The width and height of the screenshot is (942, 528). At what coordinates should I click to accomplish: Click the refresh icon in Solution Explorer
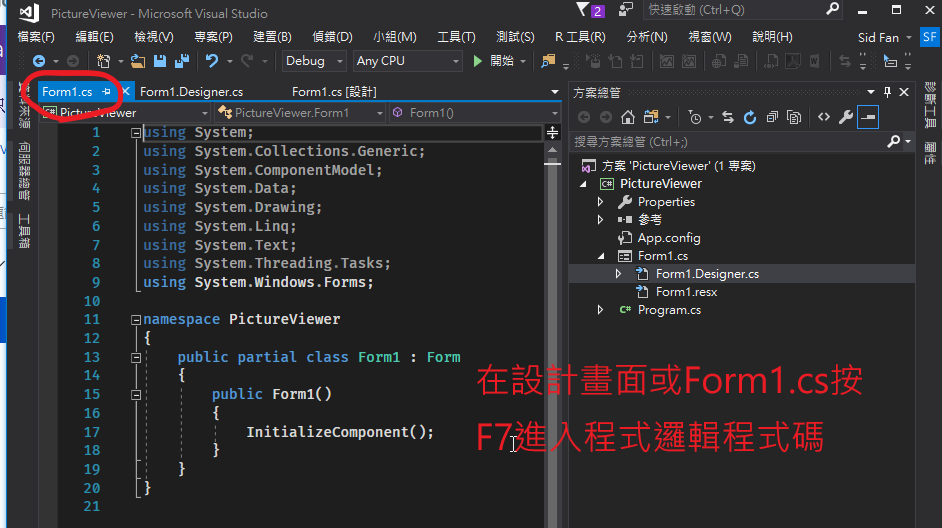(750, 117)
